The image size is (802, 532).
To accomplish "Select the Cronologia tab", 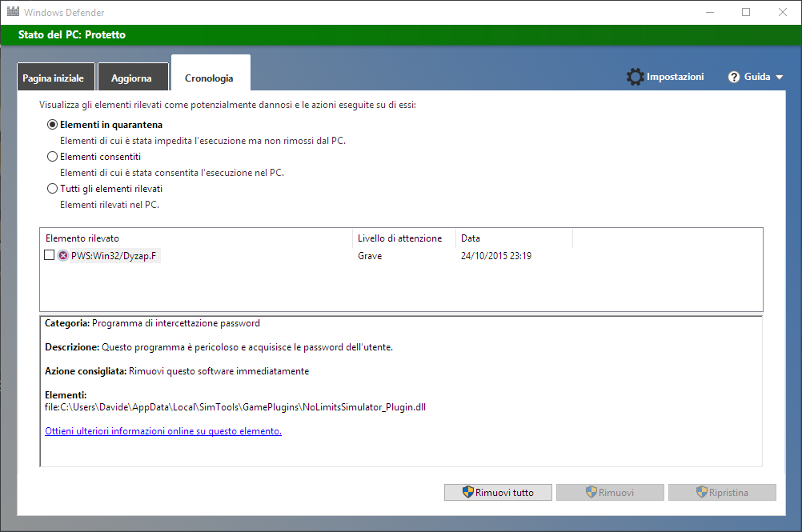I will click(x=211, y=74).
